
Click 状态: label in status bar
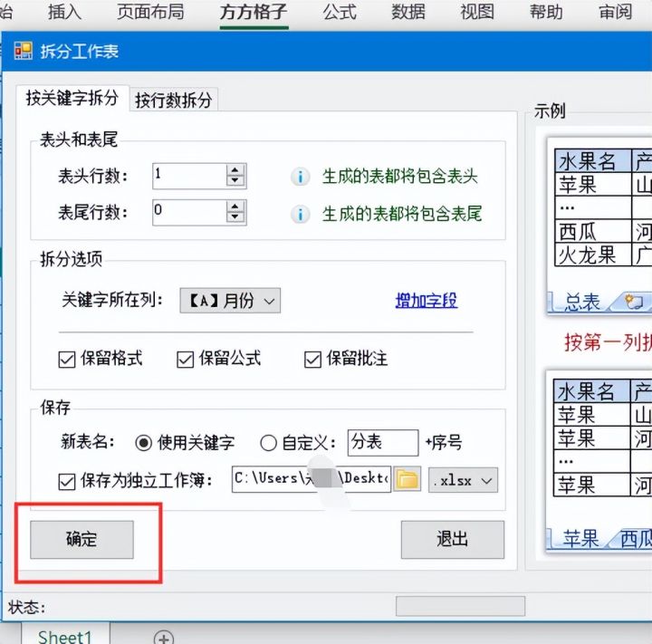(26, 608)
